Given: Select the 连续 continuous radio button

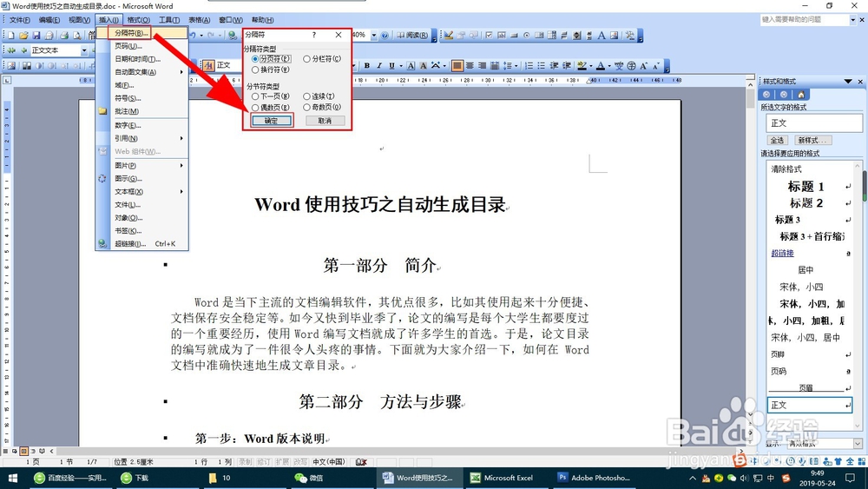Looking at the screenshot, I should tap(306, 96).
